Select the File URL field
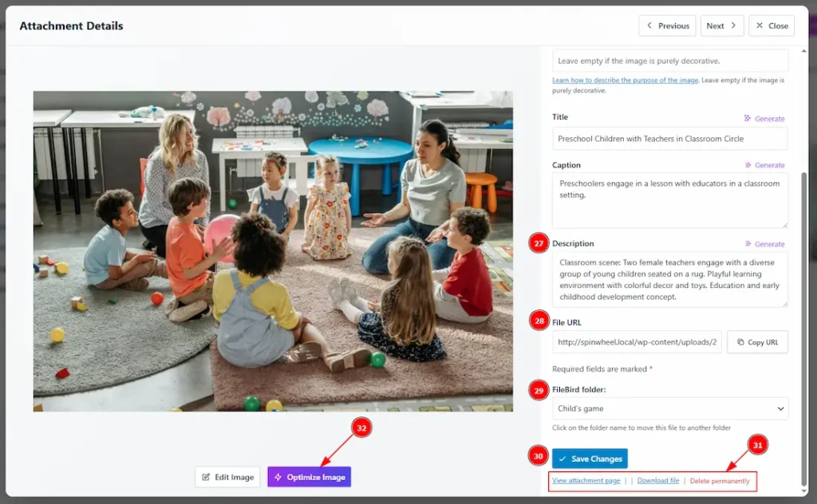 click(x=637, y=342)
